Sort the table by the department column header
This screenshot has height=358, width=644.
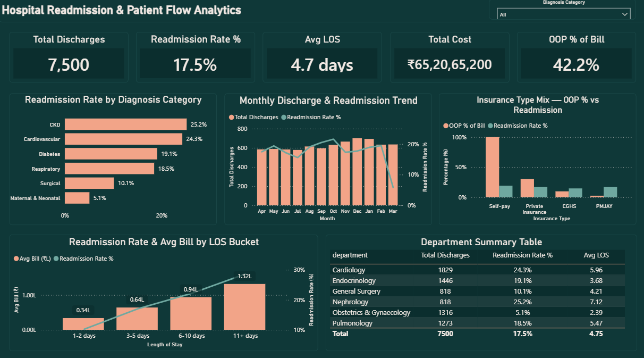pos(350,255)
